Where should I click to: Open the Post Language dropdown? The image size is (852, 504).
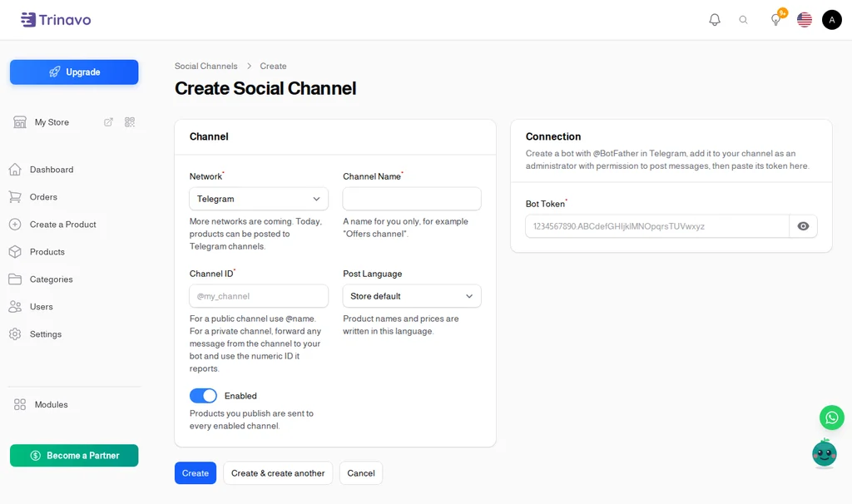412,296
